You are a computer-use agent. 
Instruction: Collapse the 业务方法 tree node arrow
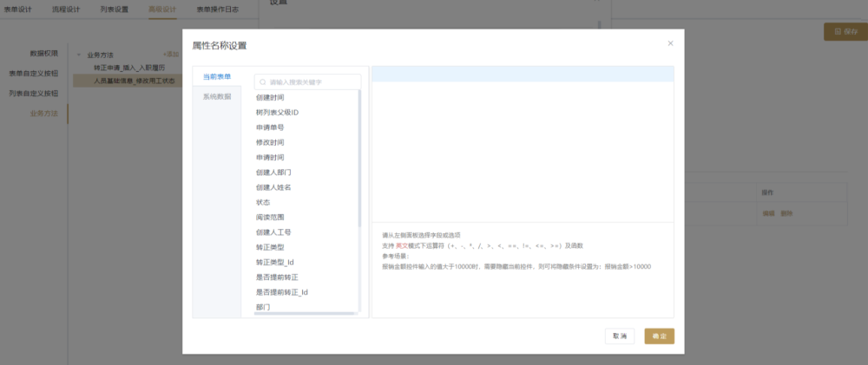[80, 54]
